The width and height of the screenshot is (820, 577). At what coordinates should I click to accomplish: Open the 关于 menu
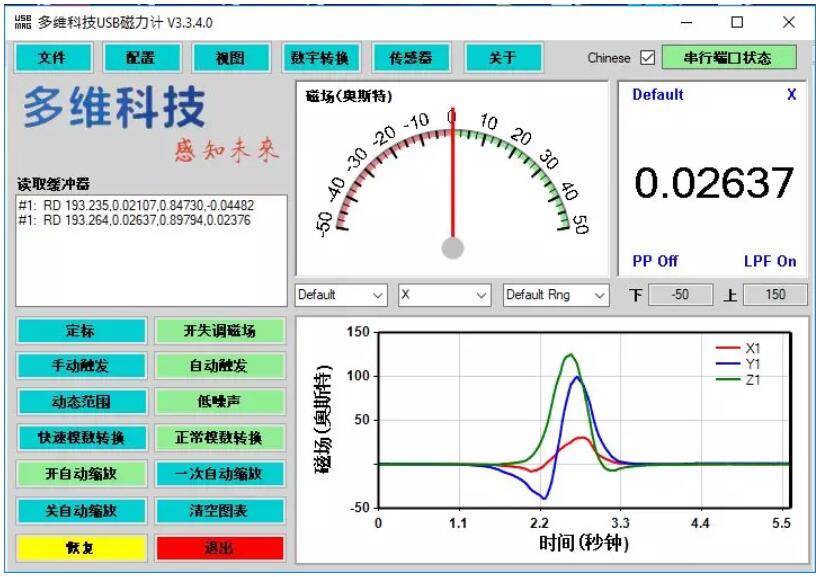503,58
